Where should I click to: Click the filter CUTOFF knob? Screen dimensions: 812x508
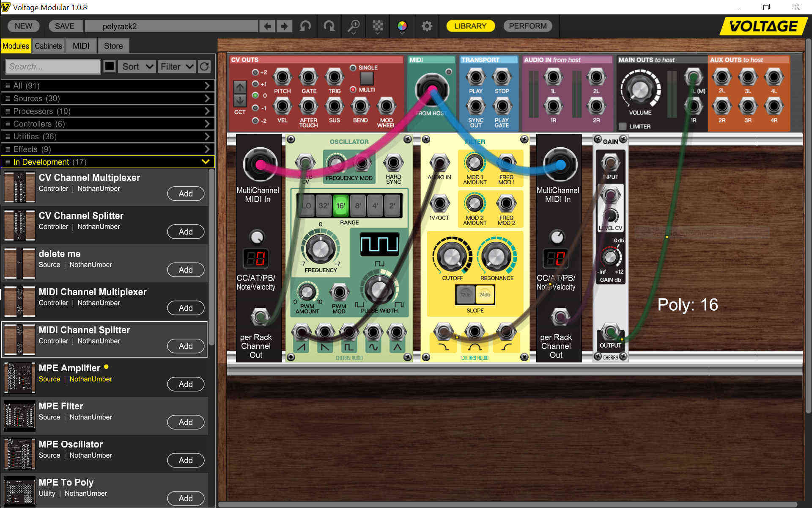[x=452, y=256]
